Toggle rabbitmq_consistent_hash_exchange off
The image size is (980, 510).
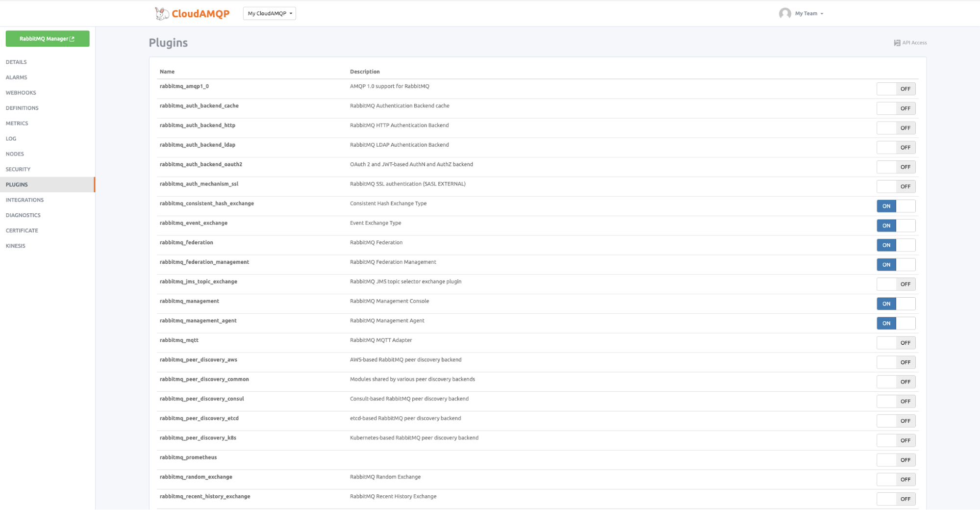click(896, 206)
